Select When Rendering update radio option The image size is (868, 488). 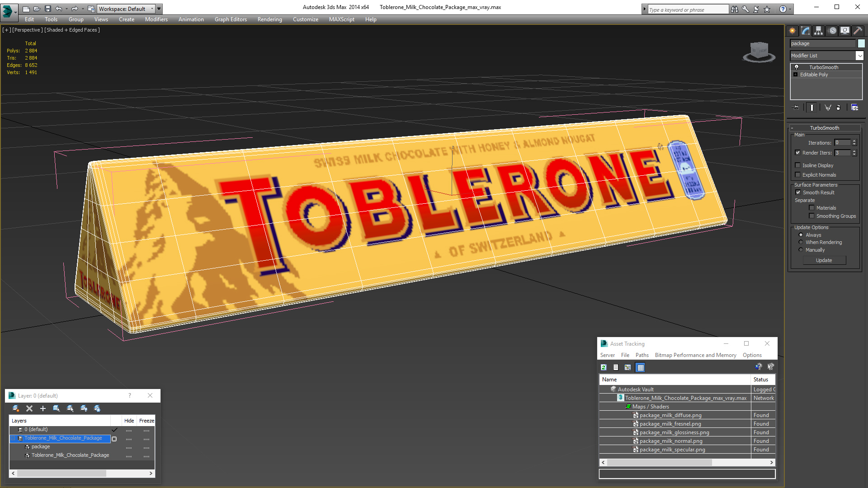pyautogui.click(x=801, y=242)
